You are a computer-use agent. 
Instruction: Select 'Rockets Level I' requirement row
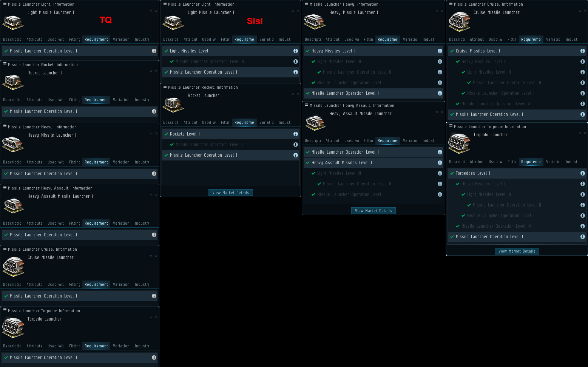pyautogui.click(x=231, y=134)
